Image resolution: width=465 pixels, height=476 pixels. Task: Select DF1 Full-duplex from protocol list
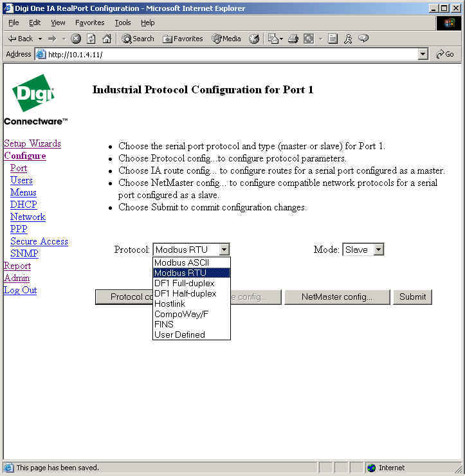(185, 283)
